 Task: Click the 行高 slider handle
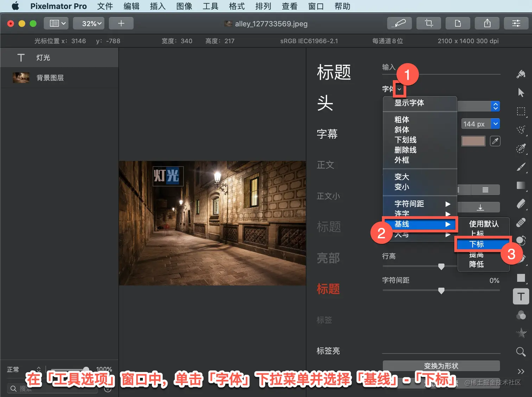[441, 267]
